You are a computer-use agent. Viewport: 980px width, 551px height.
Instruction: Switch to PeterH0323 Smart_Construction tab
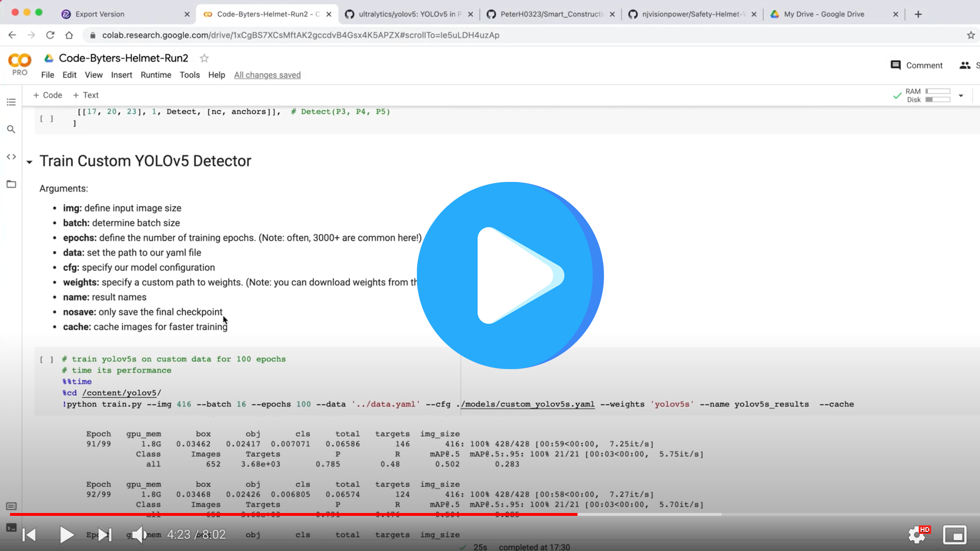coord(551,14)
